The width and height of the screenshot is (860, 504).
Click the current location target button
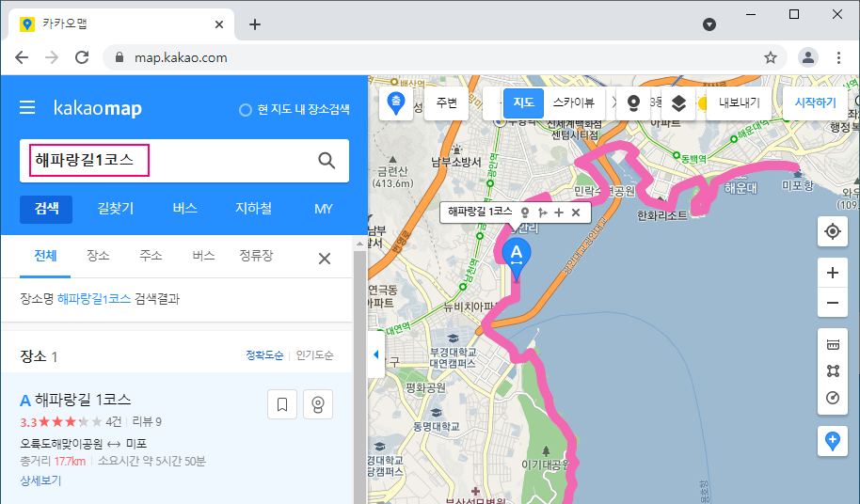pos(833,231)
